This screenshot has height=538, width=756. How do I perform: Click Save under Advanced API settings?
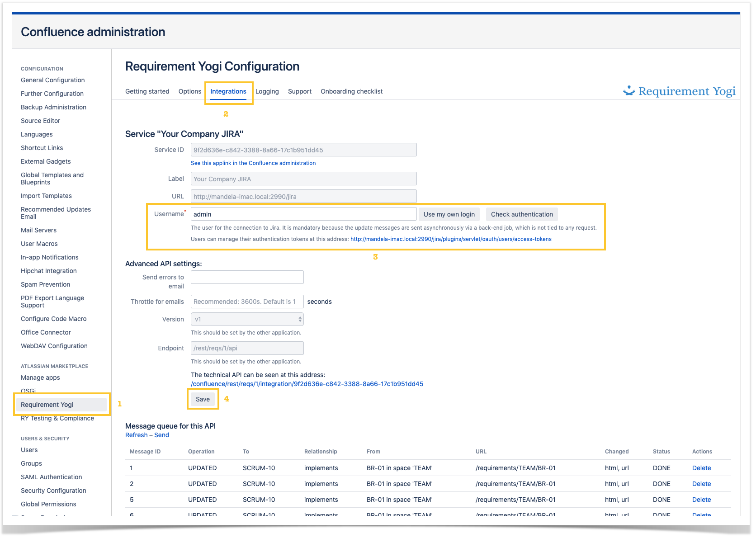(202, 399)
